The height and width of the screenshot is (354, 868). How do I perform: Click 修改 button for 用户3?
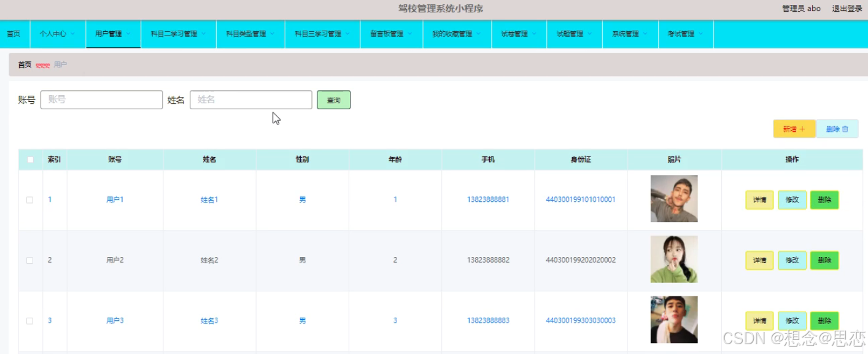click(792, 321)
